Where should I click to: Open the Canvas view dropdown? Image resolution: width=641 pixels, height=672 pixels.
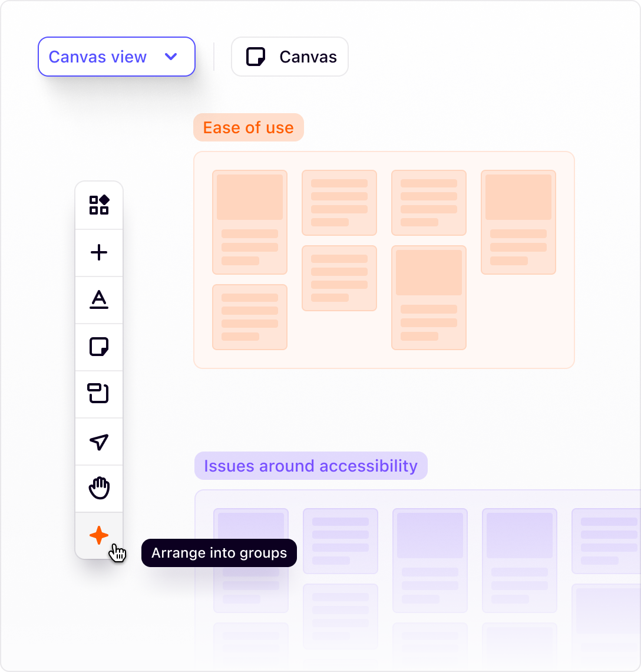[116, 57]
